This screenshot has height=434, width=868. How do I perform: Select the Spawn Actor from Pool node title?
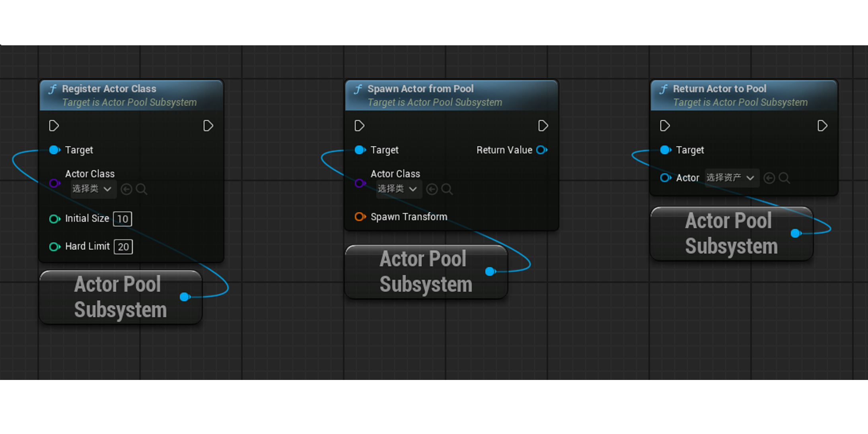pyautogui.click(x=420, y=89)
